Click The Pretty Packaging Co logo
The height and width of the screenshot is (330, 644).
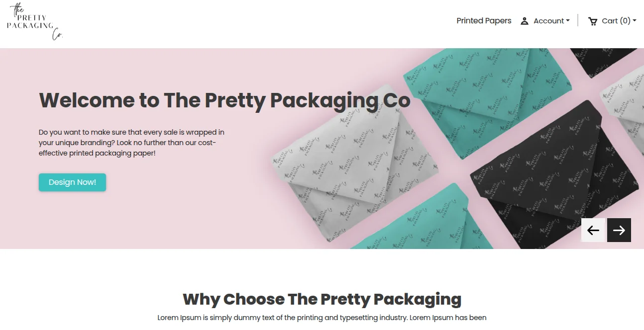35,22
